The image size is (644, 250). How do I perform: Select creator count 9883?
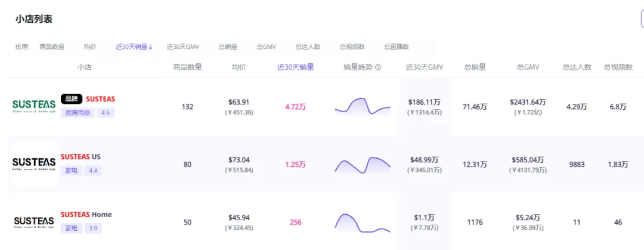577,165
